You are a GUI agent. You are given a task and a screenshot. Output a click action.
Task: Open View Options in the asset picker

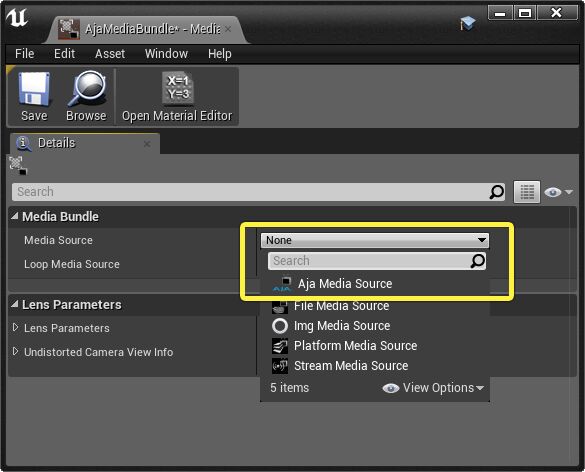[433, 388]
